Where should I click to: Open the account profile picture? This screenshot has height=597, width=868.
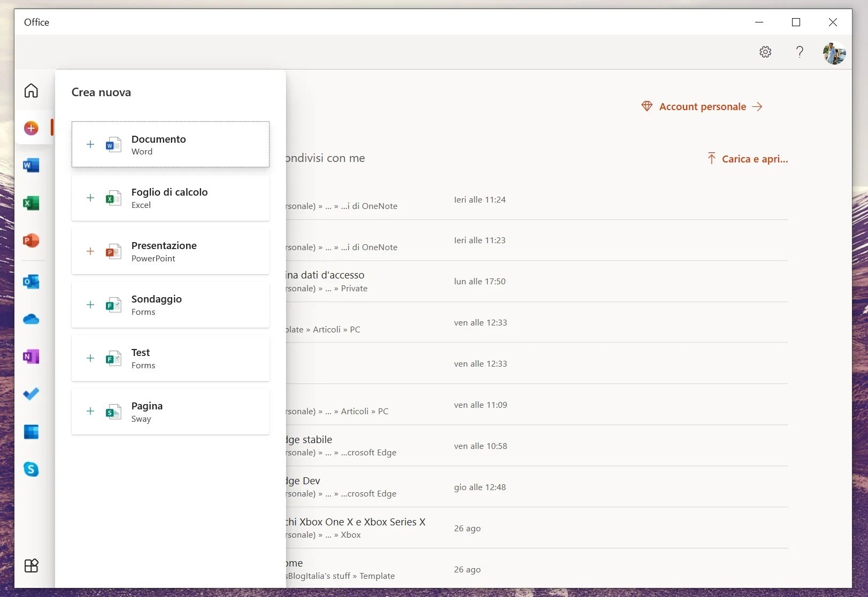[834, 53]
